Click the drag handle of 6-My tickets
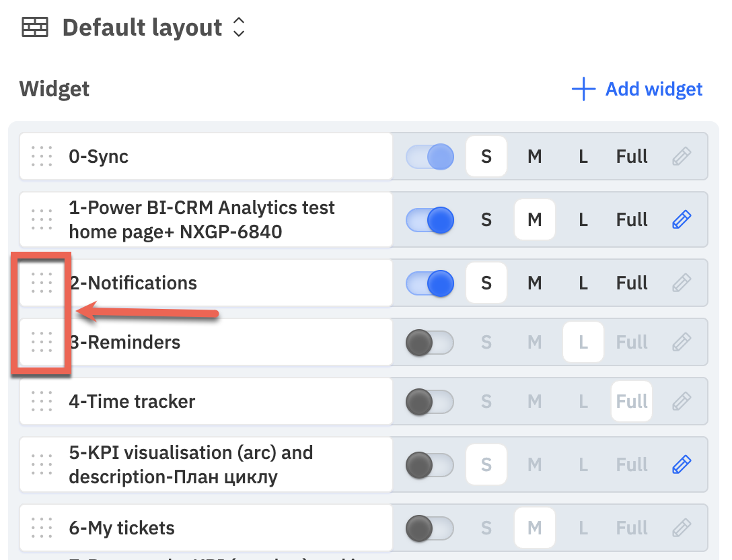 pos(42,528)
